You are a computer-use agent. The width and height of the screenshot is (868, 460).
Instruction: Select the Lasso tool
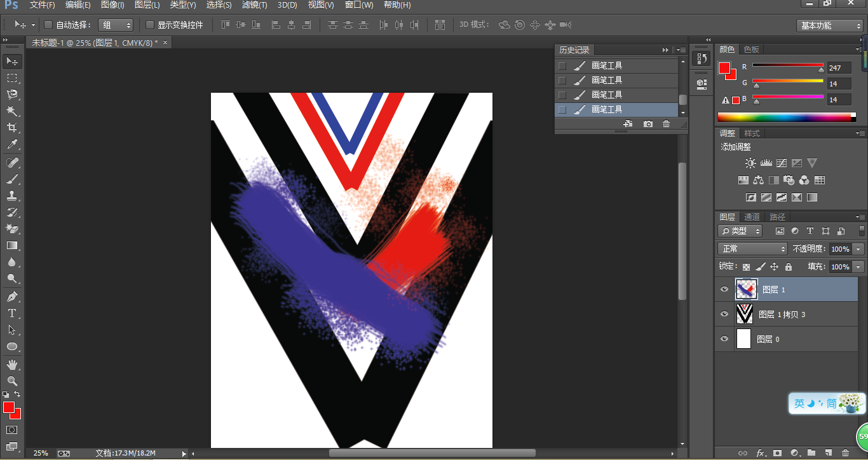pyautogui.click(x=12, y=95)
